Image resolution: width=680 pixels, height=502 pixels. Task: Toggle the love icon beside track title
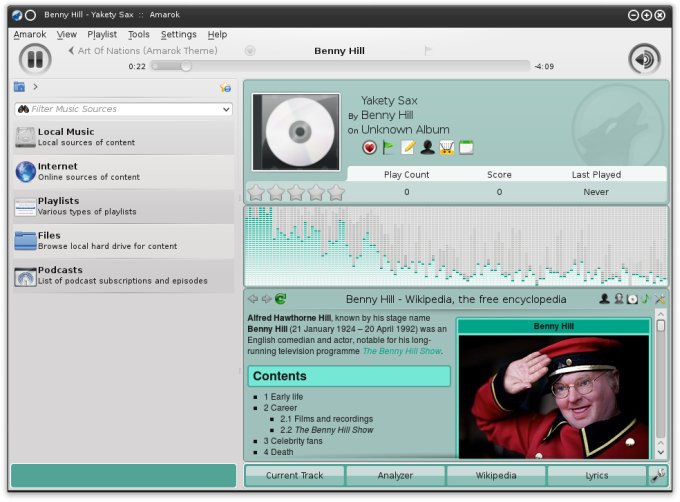tap(250, 51)
